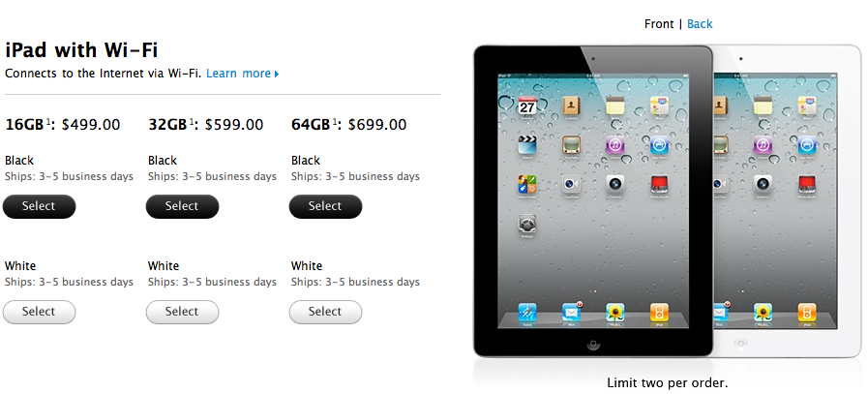The width and height of the screenshot is (868, 394).
Task: Click the iTunes icon on black iPad
Action: pos(615,144)
